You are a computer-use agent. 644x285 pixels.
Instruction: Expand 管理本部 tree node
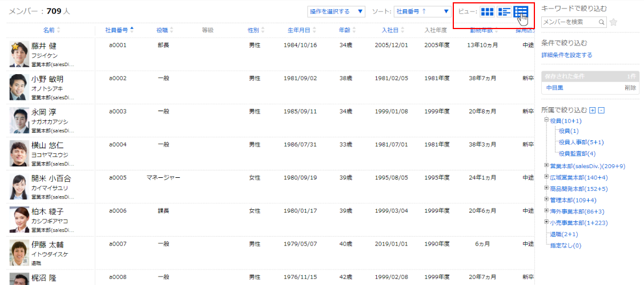(547, 199)
